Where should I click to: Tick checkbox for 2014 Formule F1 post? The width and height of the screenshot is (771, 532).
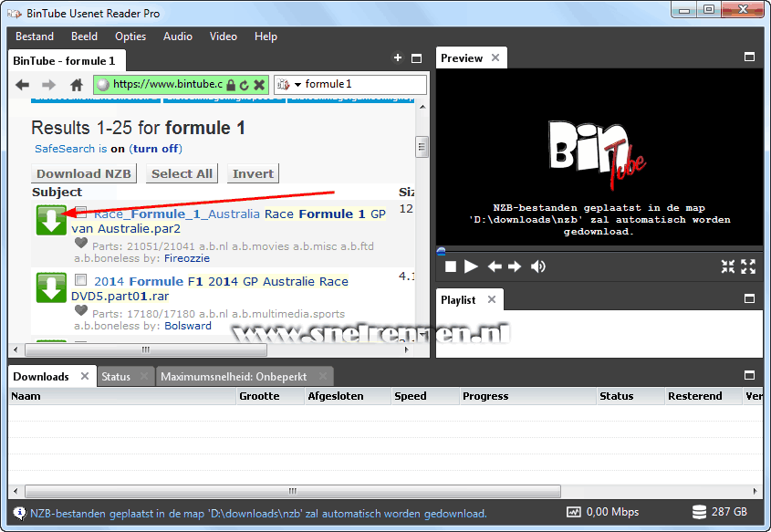click(80, 280)
